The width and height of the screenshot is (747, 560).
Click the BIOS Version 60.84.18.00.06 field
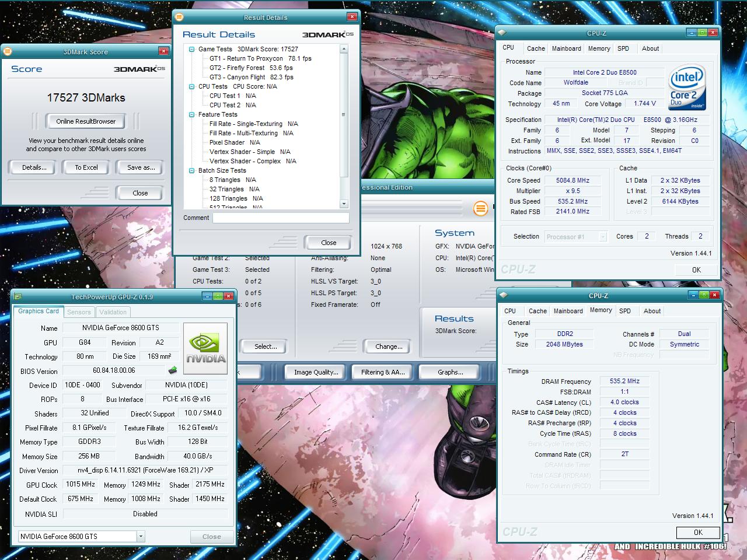[x=114, y=370]
